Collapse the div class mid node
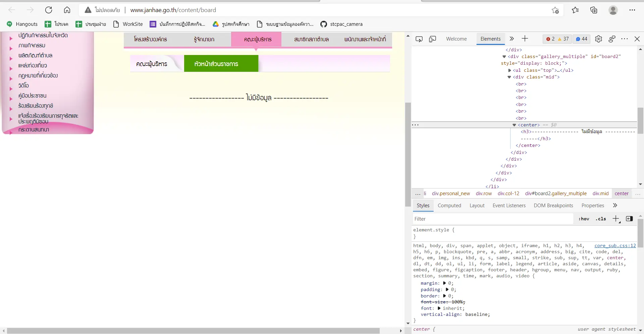This screenshot has height=334, width=644. coord(509,77)
